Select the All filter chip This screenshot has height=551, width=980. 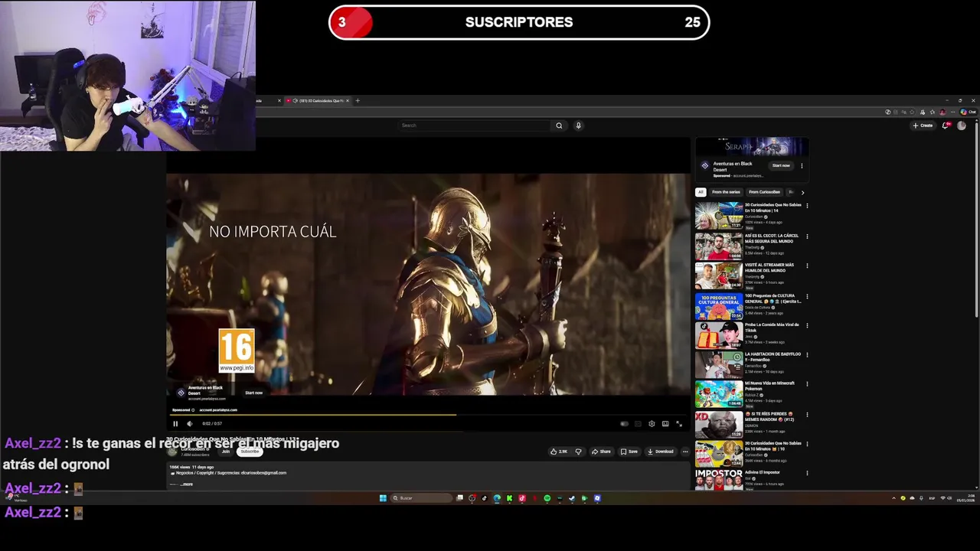pos(700,192)
